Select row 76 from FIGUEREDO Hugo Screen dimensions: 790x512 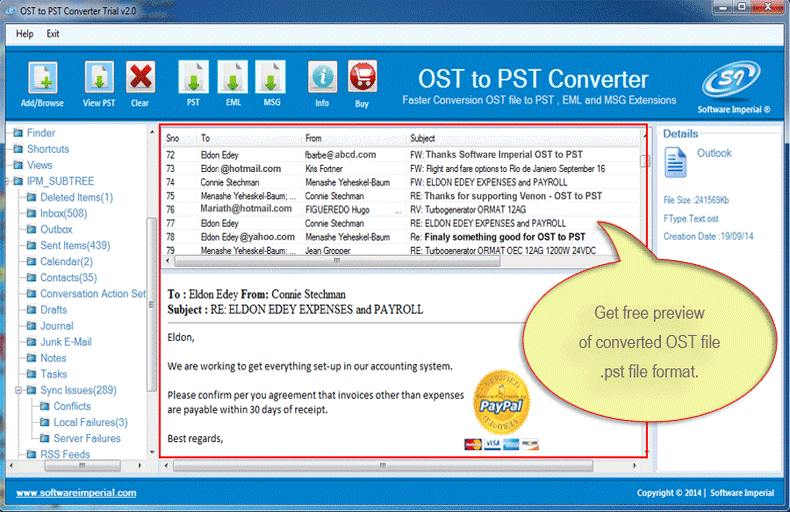(x=402, y=209)
